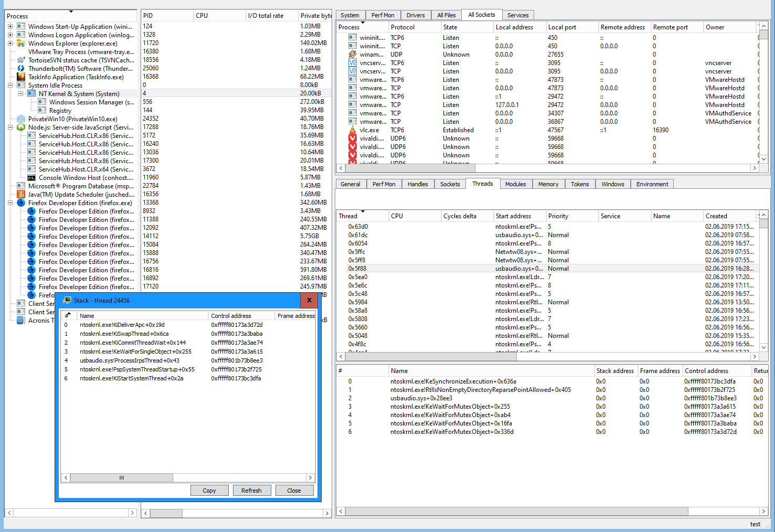Click the Refresh button in Stack dialog
The image size is (775, 532).
[251, 491]
